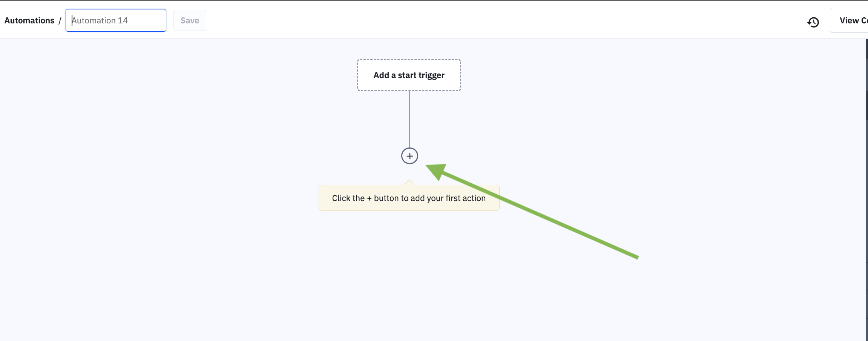Screen dimensions: 868x341
Task: Focus the Automation 14 name field
Action: tap(116, 20)
